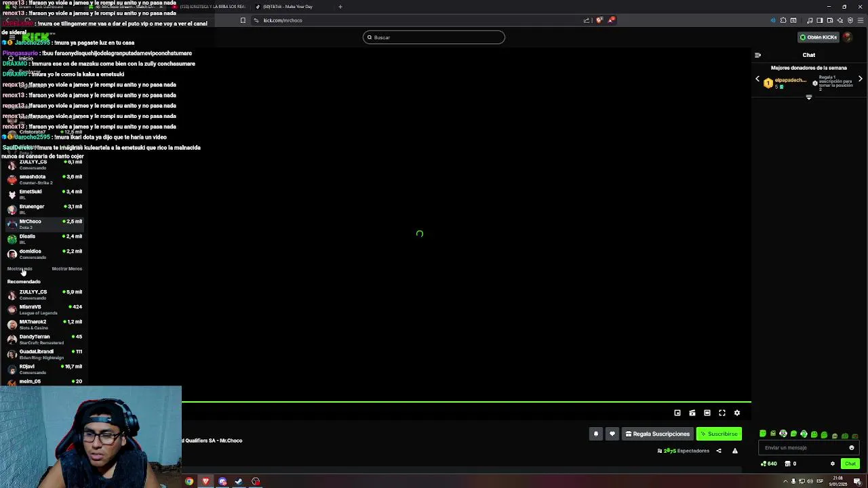The image size is (868, 488).
Task: Click the Buscar search field
Action: coord(434,37)
